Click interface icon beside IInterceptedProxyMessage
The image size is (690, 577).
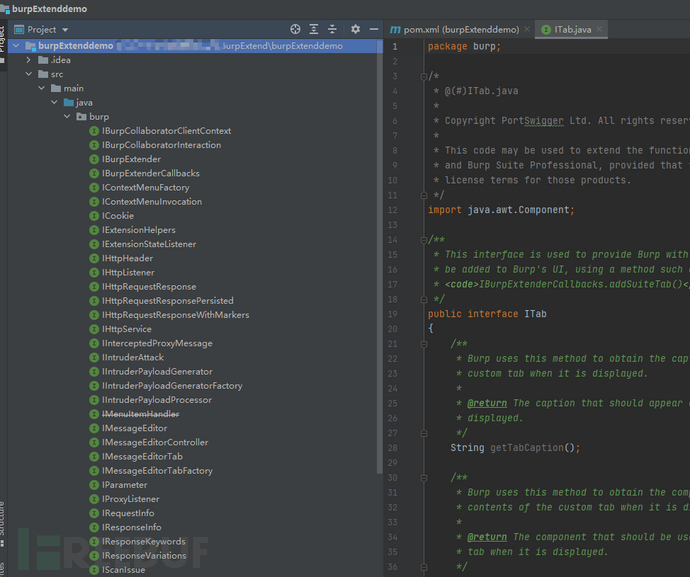coord(94,343)
